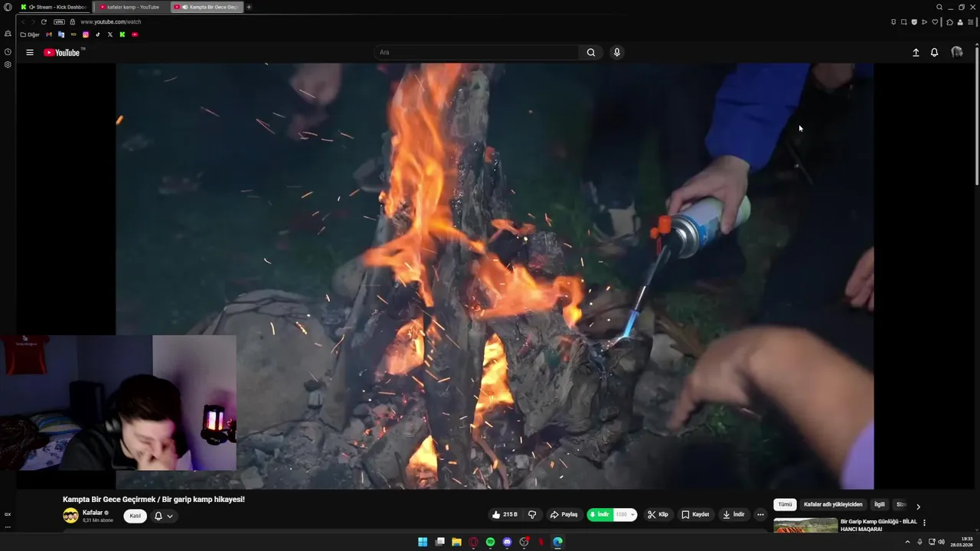Focus the YouTube Ara search field

click(476, 53)
